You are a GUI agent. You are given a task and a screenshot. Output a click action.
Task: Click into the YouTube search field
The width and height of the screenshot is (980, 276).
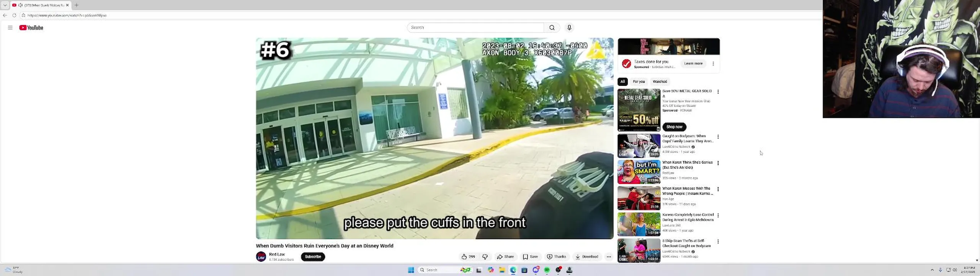[x=475, y=28]
